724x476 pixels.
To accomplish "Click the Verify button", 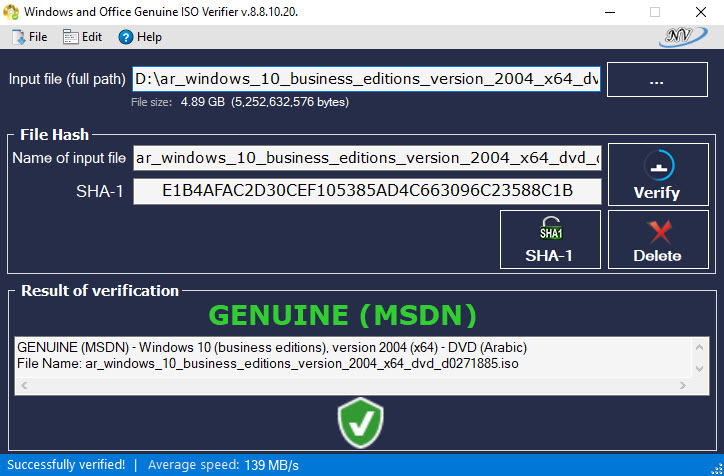I will (x=658, y=175).
